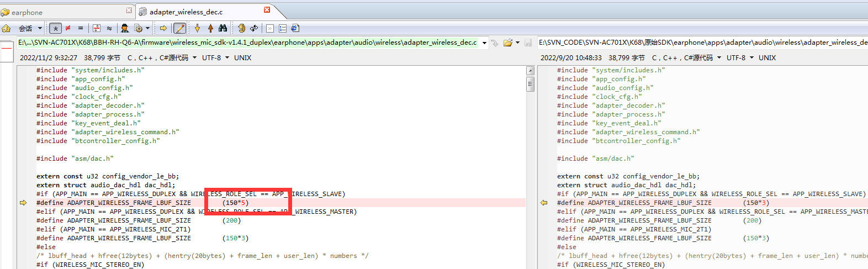Expand the left path history dropdown
This screenshot has width=868, height=269.
(x=484, y=43)
